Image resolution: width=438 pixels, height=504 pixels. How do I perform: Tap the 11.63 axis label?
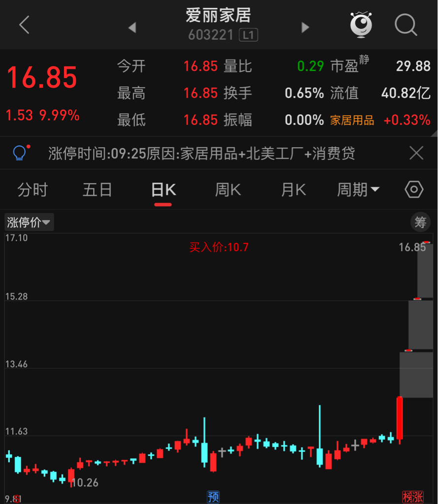pyautogui.click(x=16, y=431)
